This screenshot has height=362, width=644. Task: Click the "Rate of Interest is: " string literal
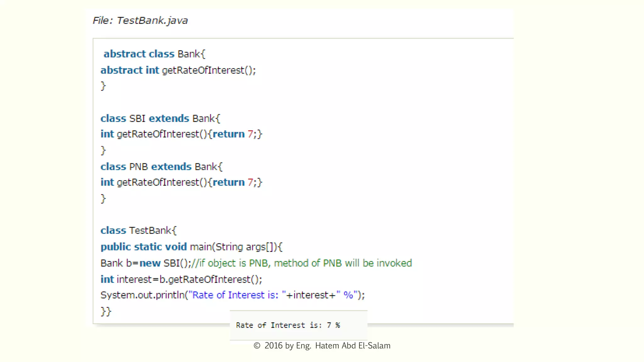tap(237, 295)
